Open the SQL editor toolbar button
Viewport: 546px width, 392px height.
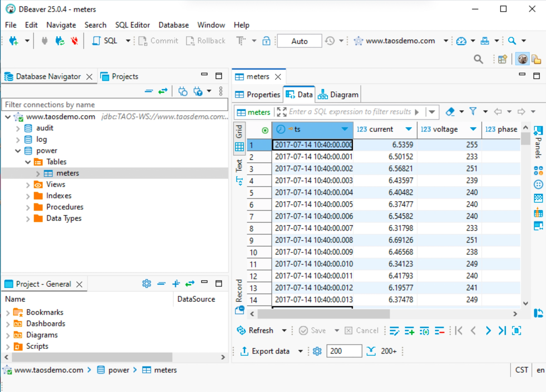point(105,41)
